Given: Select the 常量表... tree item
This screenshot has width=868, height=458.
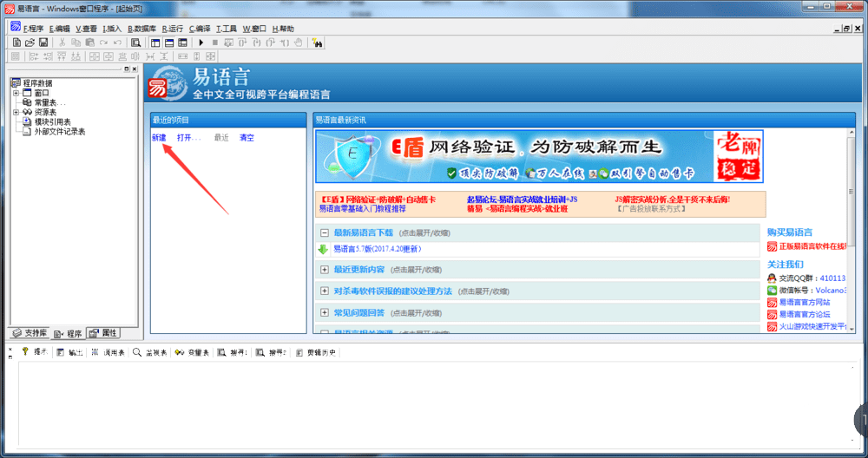Looking at the screenshot, I should pos(49,103).
